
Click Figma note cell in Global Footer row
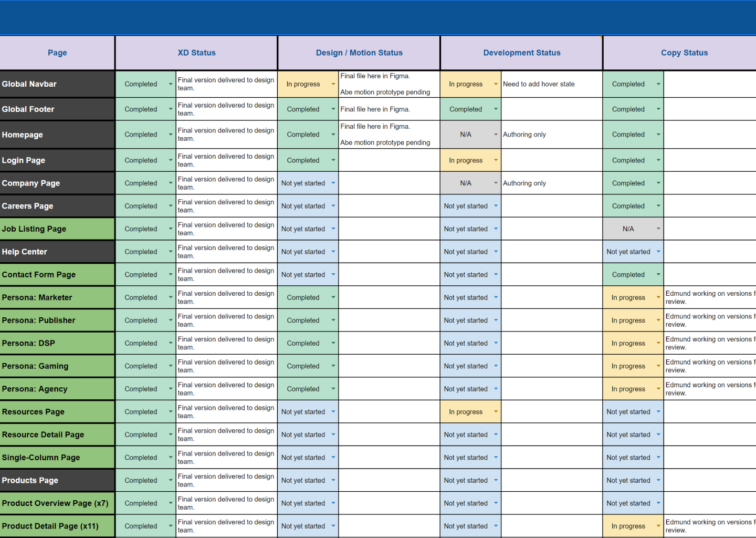(389, 109)
